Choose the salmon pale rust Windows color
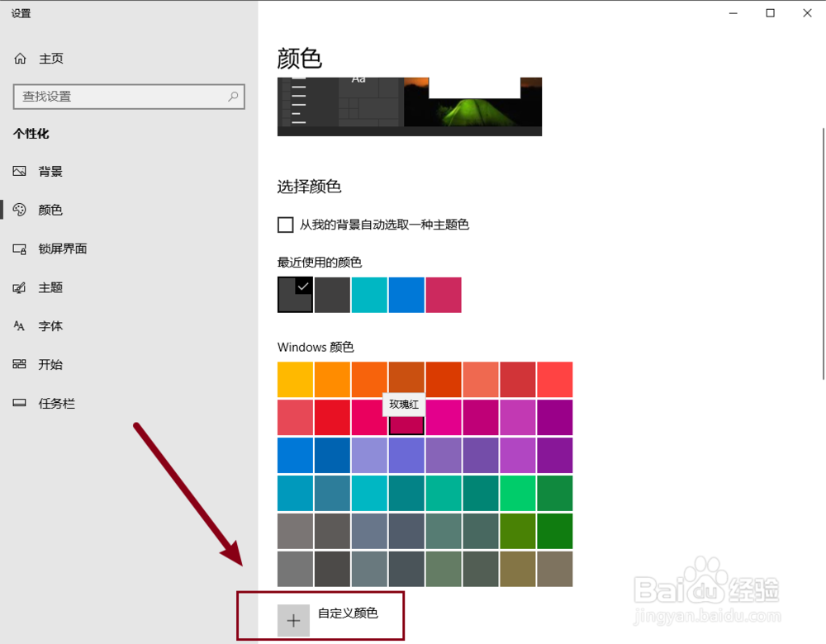Screen dimensions: 826x644 481,379
